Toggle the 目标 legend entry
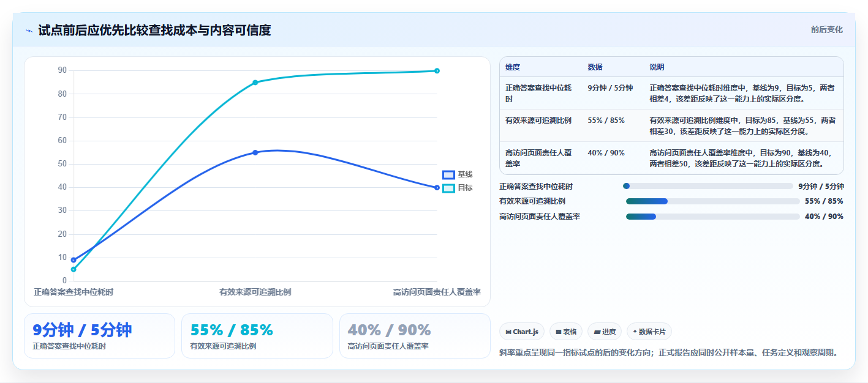Image resolution: width=868 pixels, height=383 pixels. click(457, 188)
